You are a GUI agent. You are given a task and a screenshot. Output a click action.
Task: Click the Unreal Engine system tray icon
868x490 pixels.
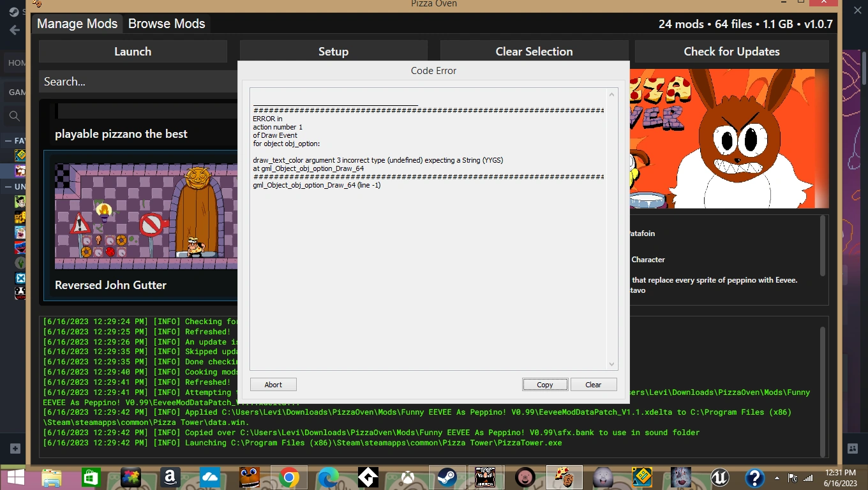click(x=720, y=477)
